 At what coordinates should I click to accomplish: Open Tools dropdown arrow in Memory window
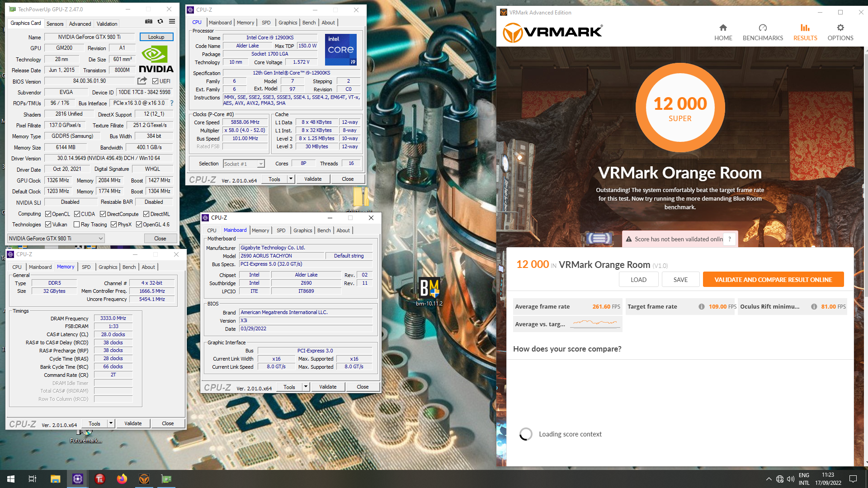(x=111, y=423)
